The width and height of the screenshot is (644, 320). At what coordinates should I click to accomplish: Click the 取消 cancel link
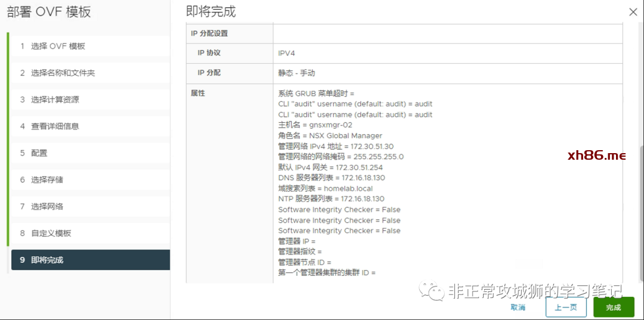[518, 307]
